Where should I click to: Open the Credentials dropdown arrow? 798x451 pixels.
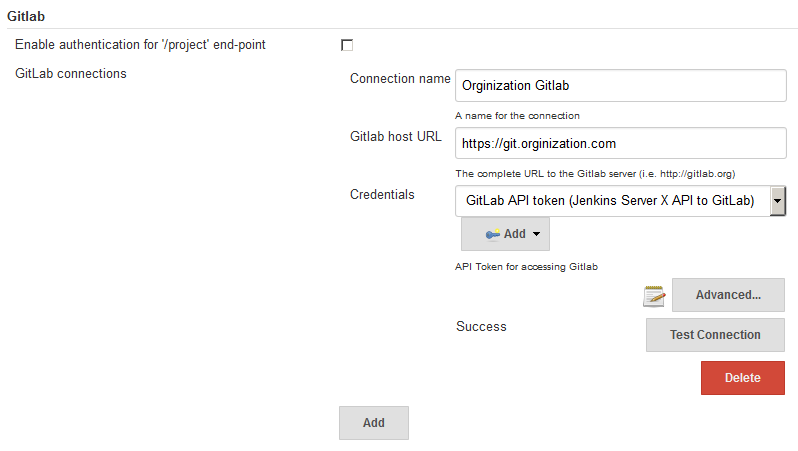click(778, 201)
